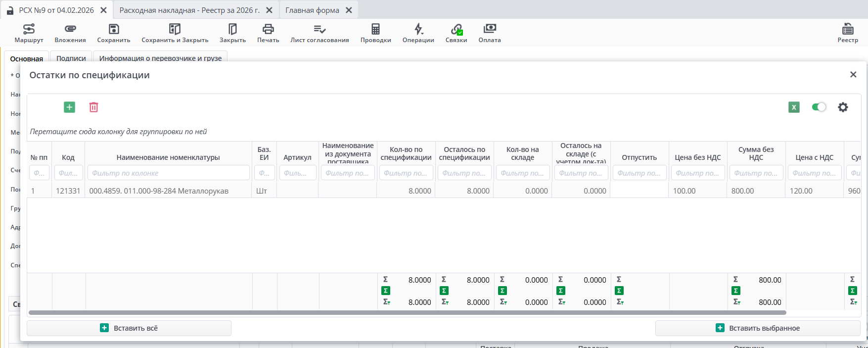
Task: Toggle the sum icon under Кол-во по спецификации
Action: 386,291
